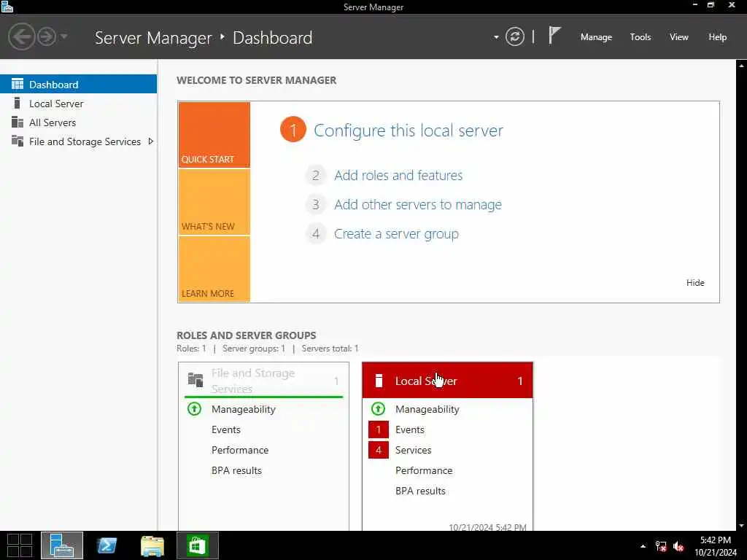747x560 pixels.
Task: Refresh the Server Manager dashboard
Action: (514, 36)
